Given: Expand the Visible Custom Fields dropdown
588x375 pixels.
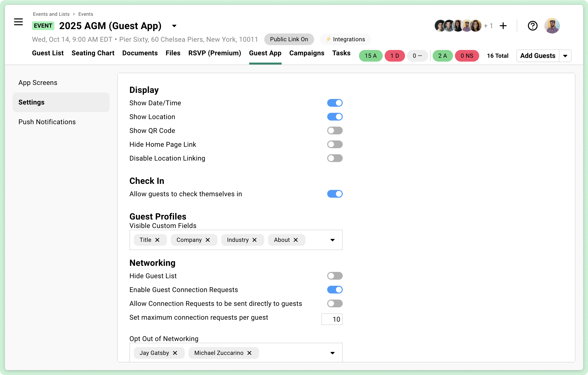Looking at the screenshot, I should pos(332,240).
